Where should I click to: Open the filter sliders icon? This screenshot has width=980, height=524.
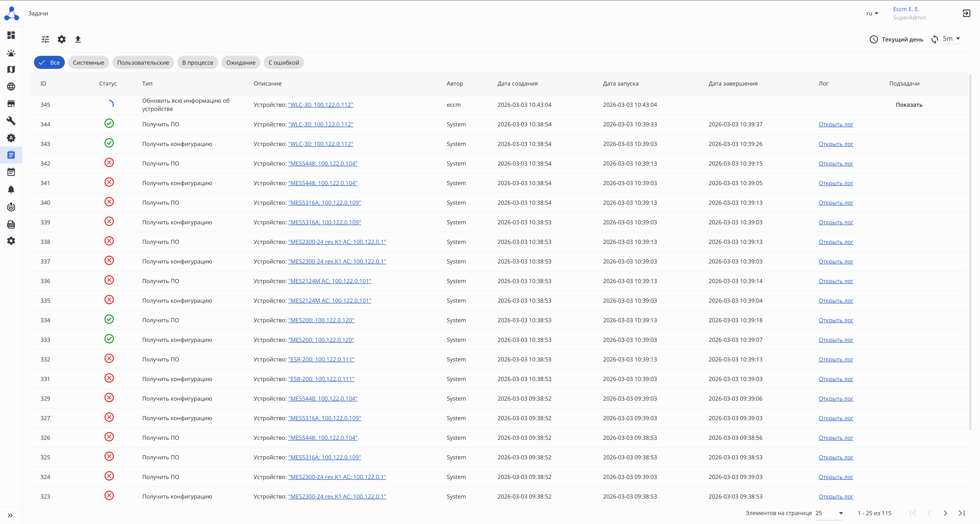tap(45, 39)
